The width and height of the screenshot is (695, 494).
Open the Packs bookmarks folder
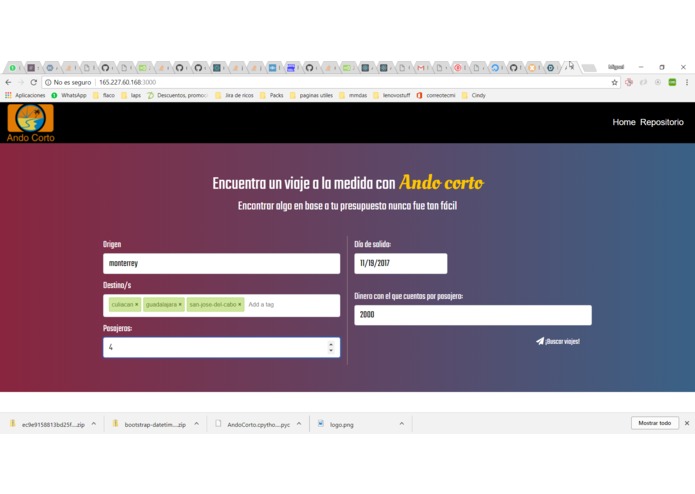point(272,95)
